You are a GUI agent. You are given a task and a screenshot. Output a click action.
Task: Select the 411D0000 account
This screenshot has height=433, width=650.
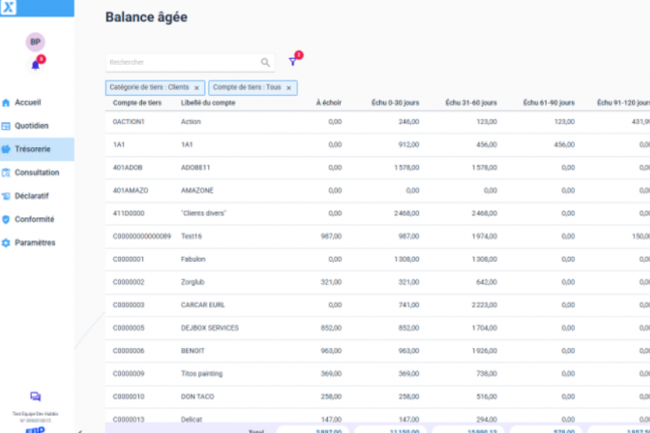(129, 213)
